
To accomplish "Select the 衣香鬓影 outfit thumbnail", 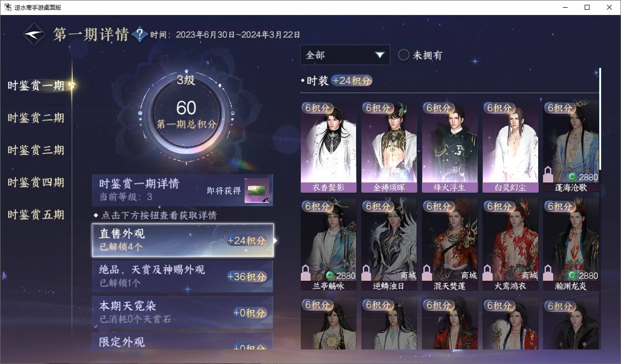I will click(328, 147).
